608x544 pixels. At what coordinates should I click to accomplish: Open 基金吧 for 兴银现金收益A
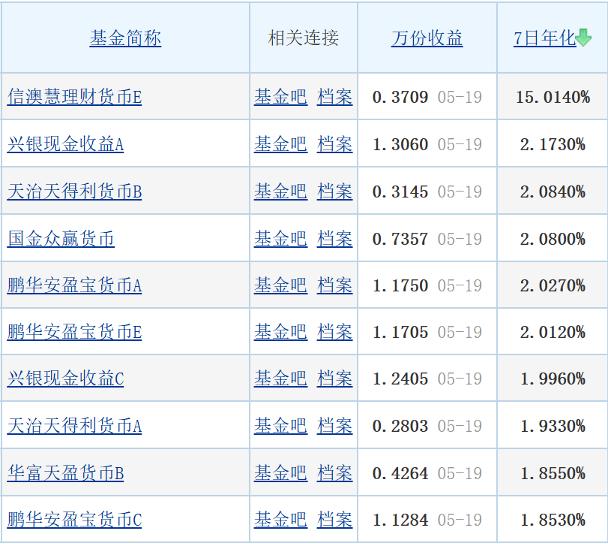click(x=281, y=144)
